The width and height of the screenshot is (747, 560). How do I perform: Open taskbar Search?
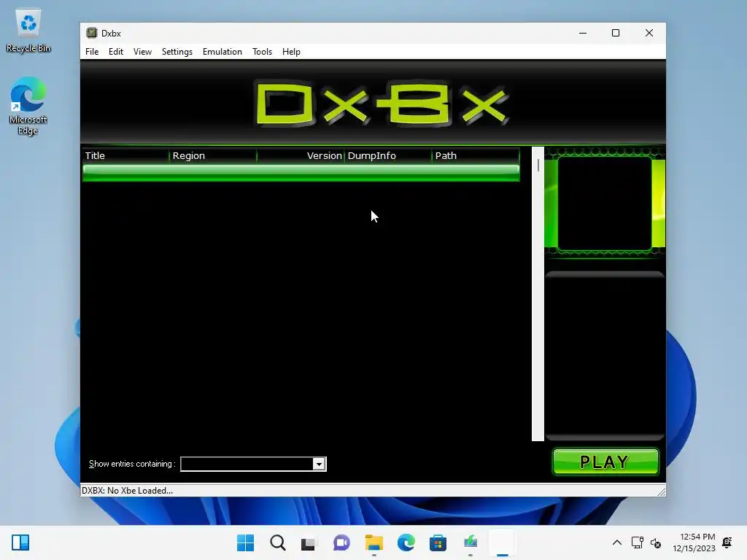[x=278, y=542]
